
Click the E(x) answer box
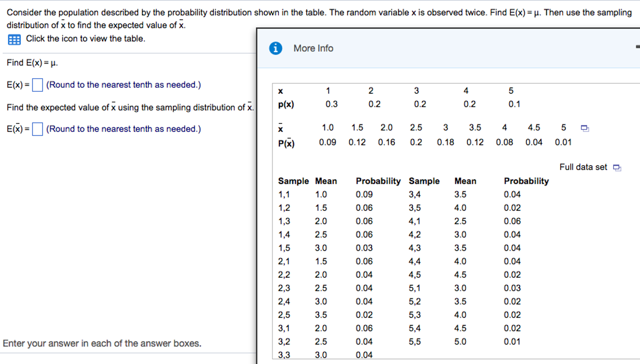37,85
